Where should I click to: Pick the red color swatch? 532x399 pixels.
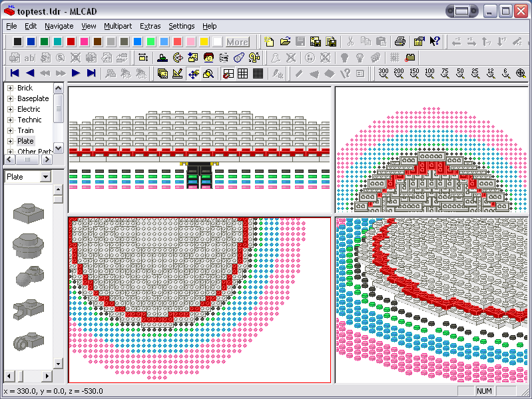click(71, 42)
